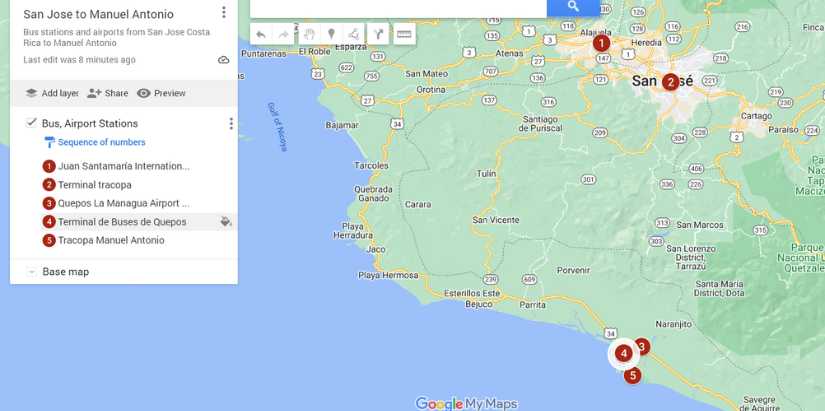Click Share button

(107, 93)
